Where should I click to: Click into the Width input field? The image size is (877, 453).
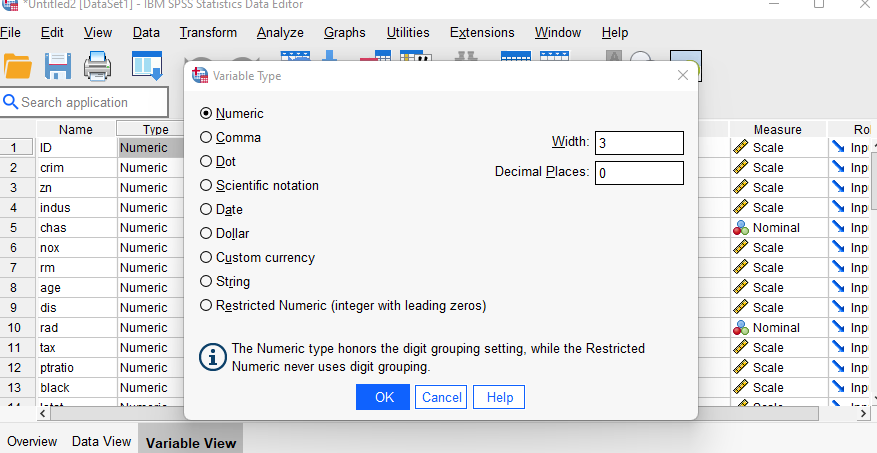coord(639,143)
